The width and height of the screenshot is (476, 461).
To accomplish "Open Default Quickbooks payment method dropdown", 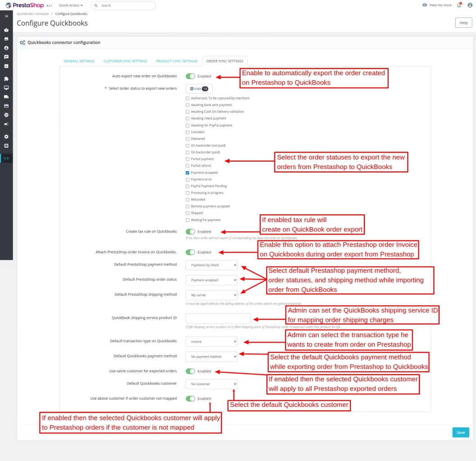I will [x=211, y=357].
